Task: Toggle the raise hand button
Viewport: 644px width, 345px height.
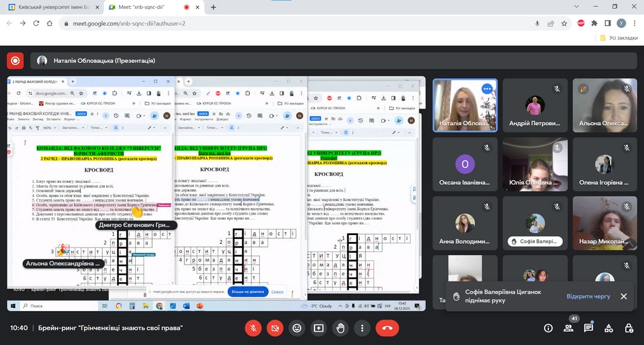Action: tap(340, 328)
